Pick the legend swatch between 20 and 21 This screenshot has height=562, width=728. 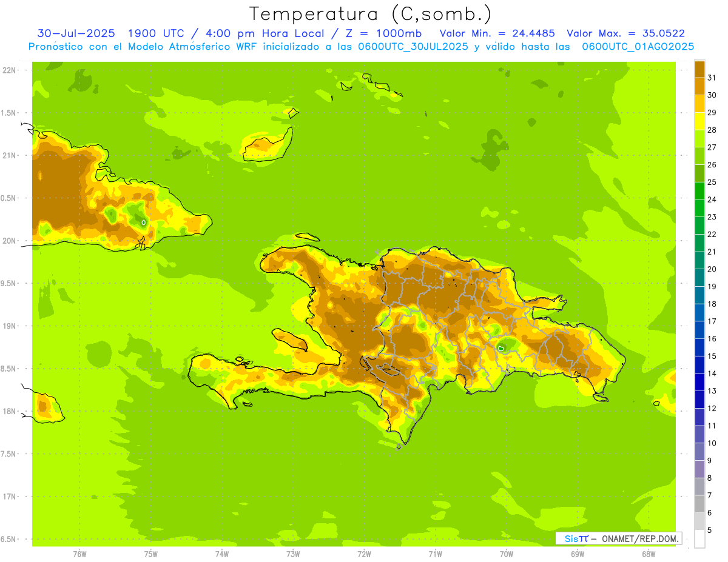[699, 261]
